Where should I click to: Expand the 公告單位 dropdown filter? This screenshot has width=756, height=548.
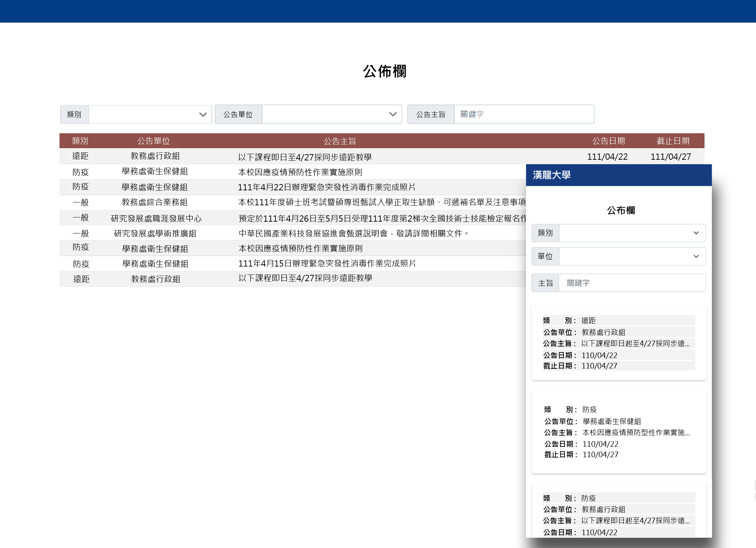331,114
